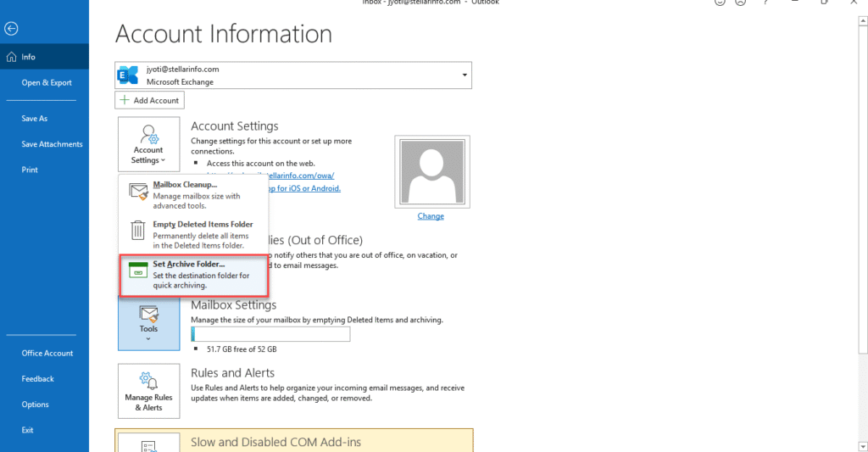Click the mailbox storage usage bar
The image size is (868, 452).
[270, 334]
